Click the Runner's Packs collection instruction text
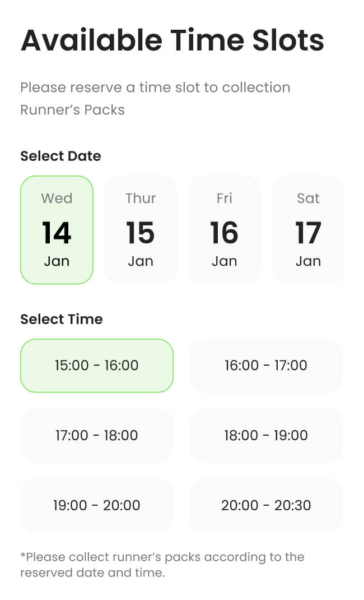This screenshot has width=364, height=600. pos(155,98)
